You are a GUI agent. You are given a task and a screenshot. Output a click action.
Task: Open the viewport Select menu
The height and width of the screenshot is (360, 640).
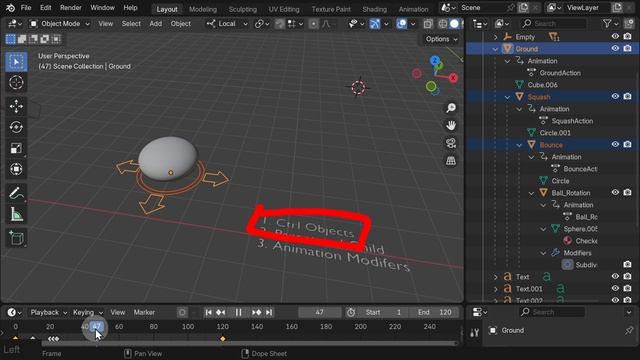click(x=131, y=24)
